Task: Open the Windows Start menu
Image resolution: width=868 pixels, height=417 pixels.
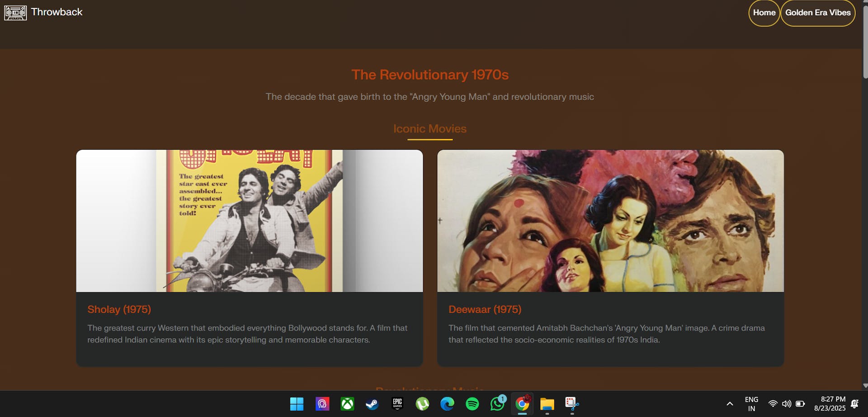Action: 297,404
